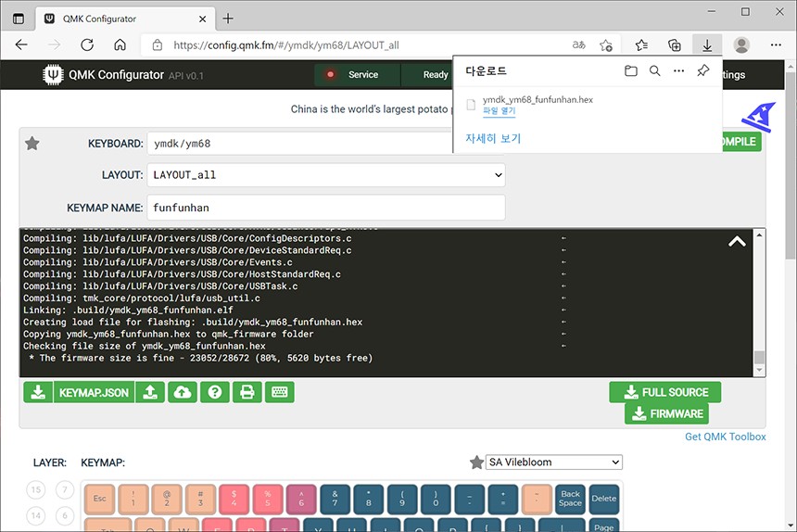The image size is (797, 532).
Task: Open downloaded file via 파일 열기 link
Action: tap(499, 111)
